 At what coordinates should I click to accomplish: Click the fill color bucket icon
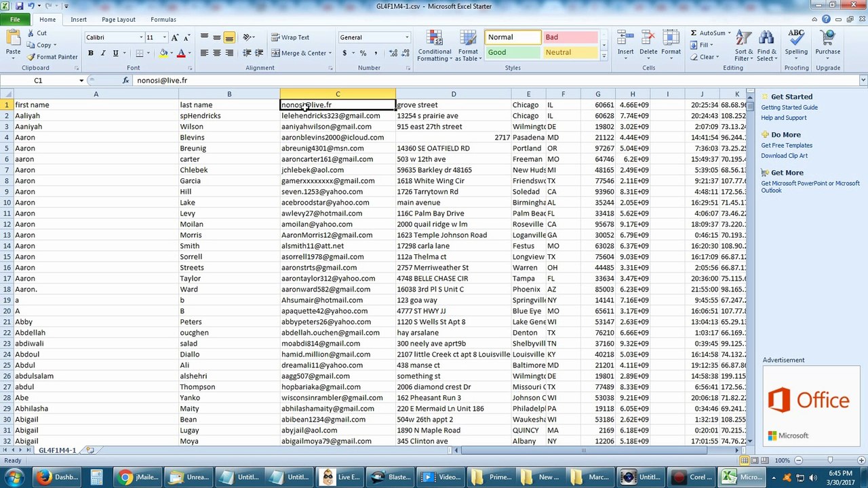pyautogui.click(x=163, y=53)
